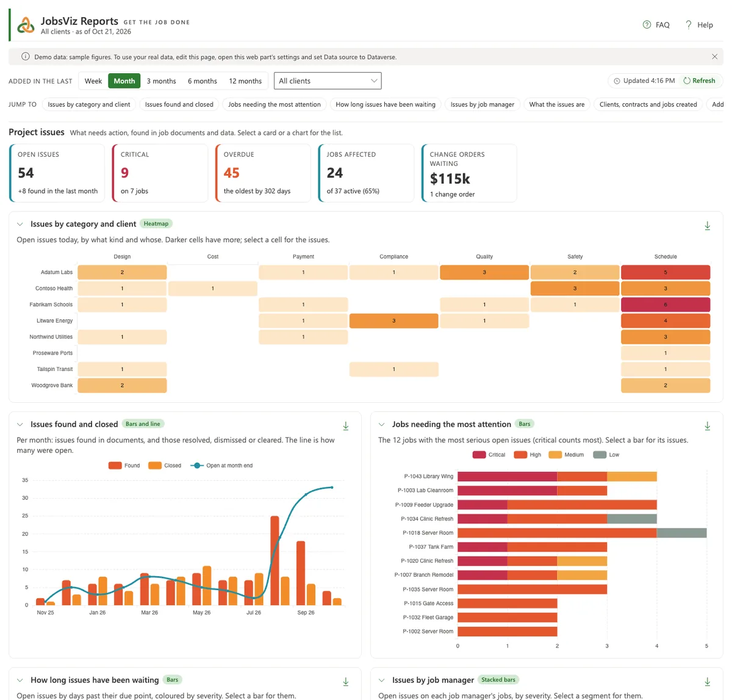Jump to What the issues are
732x700 pixels.
[x=557, y=104]
